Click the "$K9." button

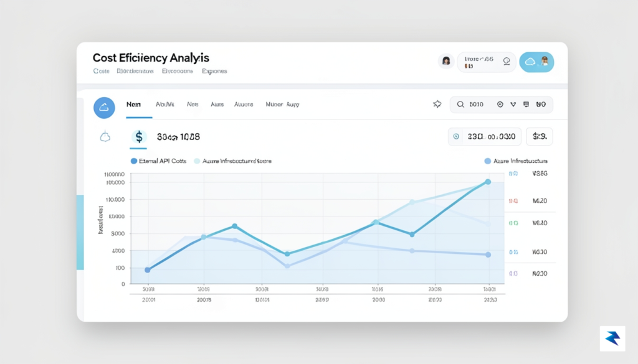click(x=540, y=136)
